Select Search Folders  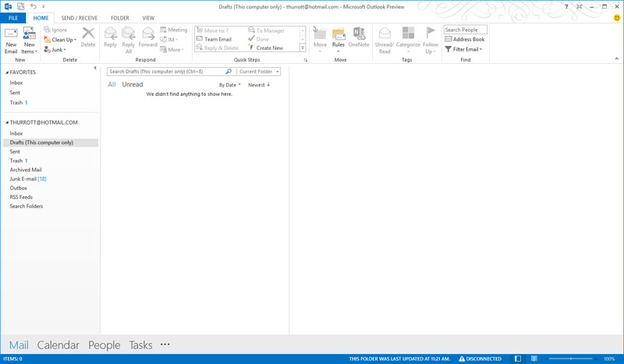click(x=27, y=207)
